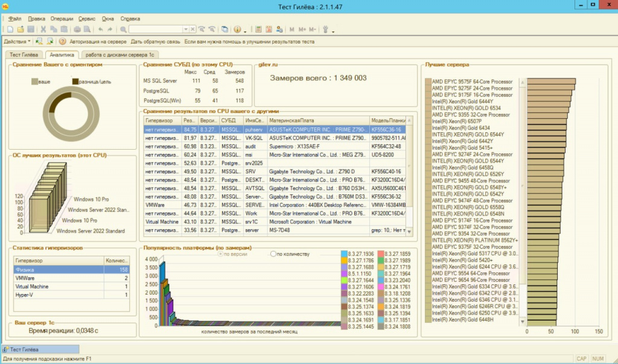Select the VMWare row in hypervisor statistics
The image size is (618, 364).
coord(71,278)
